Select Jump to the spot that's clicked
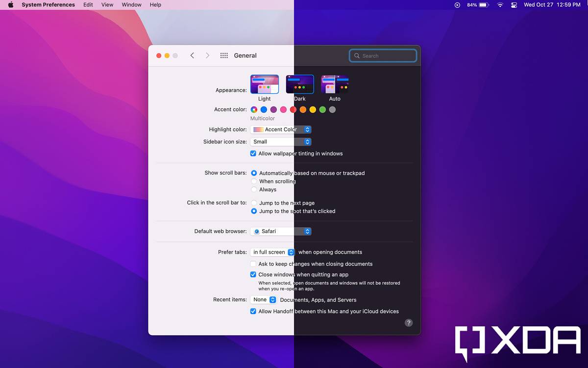Viewport: 588px width, 368px height. pyautogui.click(x=254, y=211)
